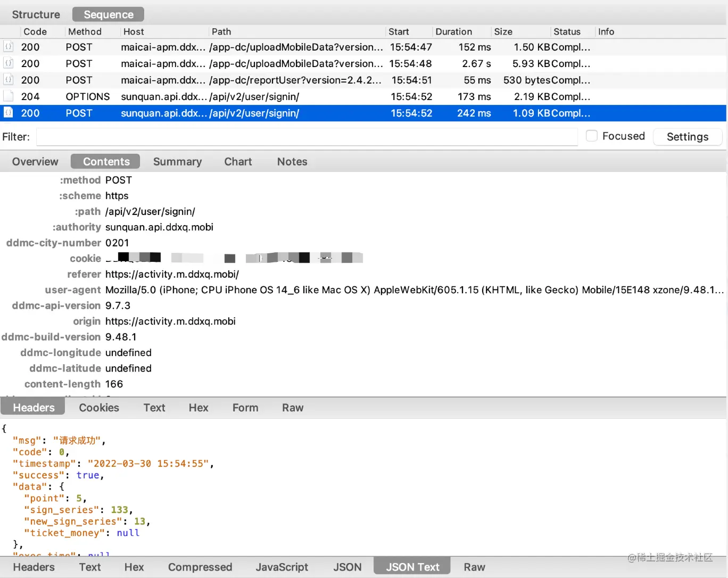Open the Contents tab
Image resolution: width=728 pixels, height=578 pixels.
pyautogui.click(x=106, y=161)
